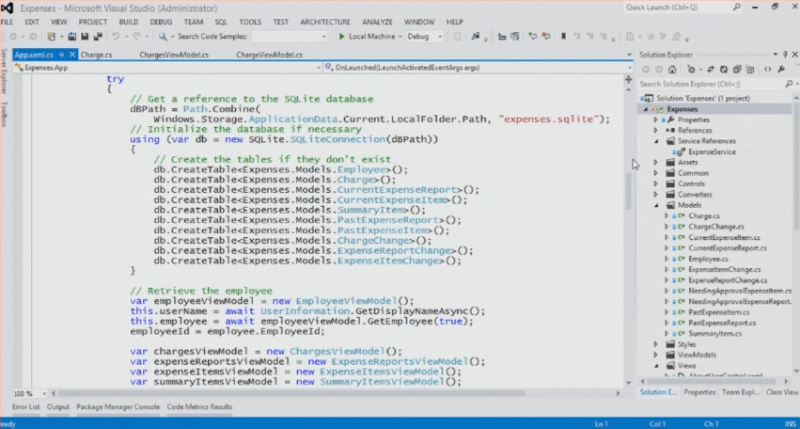
Task: Click the Save All toolbar icon
Action: (97, 36)
